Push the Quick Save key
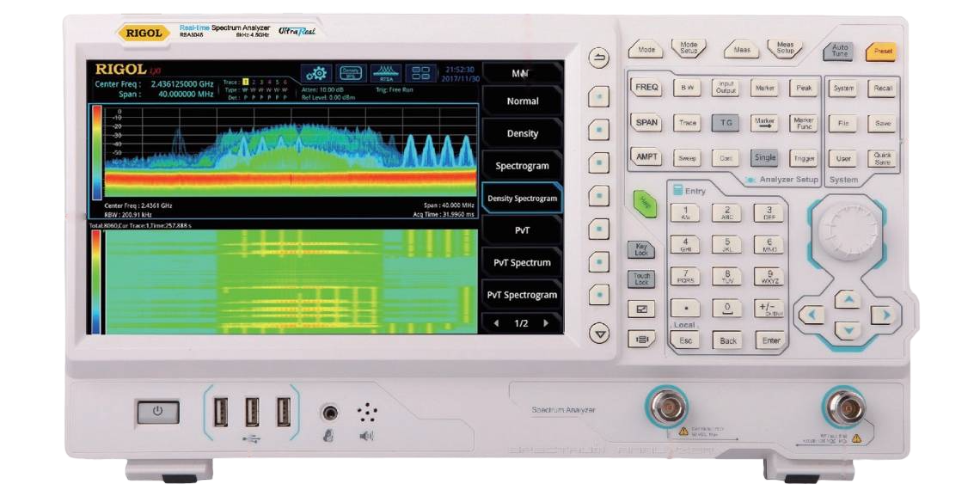This screenshot has height=490, width=980. click(883, 158)
